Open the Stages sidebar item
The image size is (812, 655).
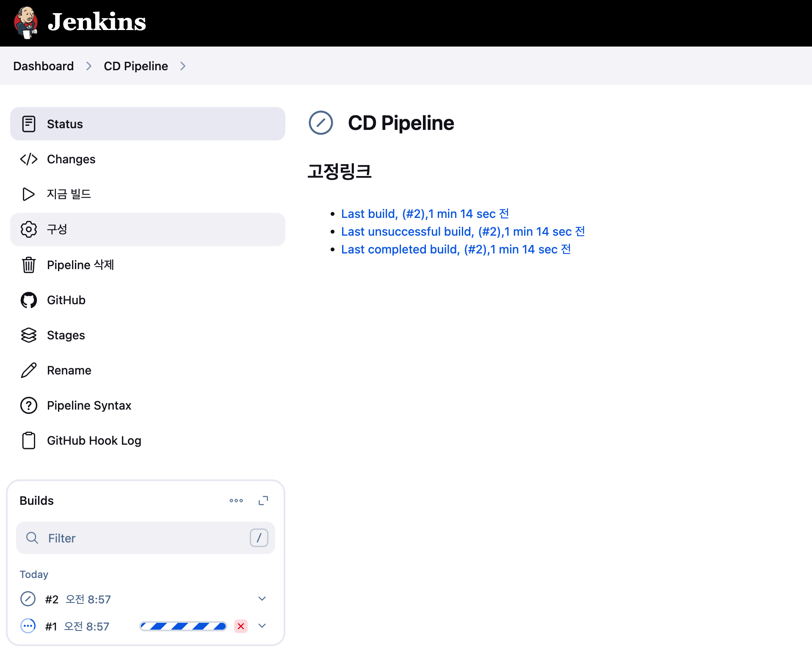coord(148,335)
